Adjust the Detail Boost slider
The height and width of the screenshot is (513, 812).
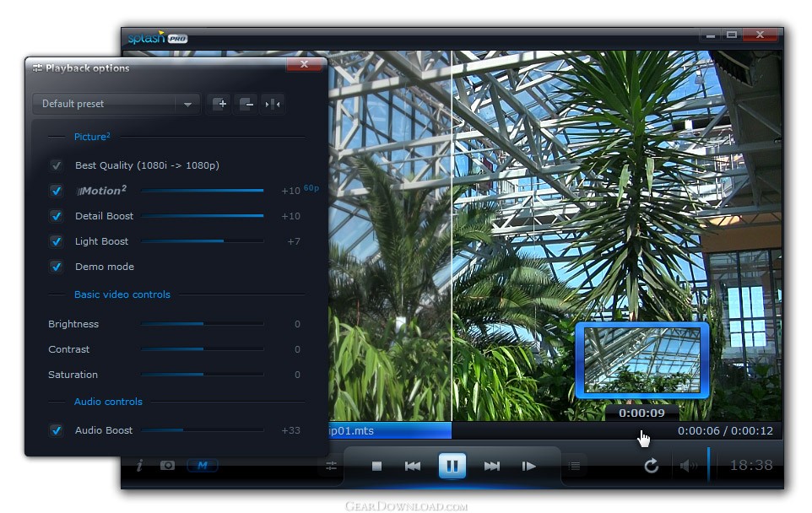(202, 216)
